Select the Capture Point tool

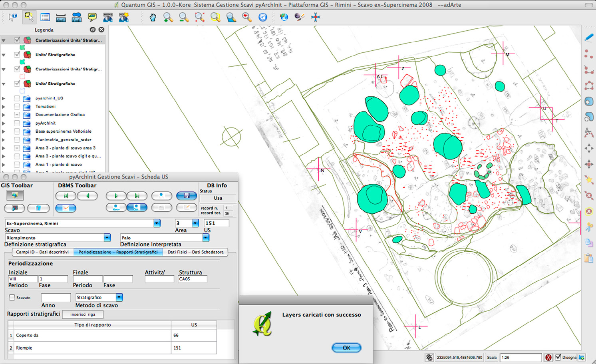click(589, 54)
